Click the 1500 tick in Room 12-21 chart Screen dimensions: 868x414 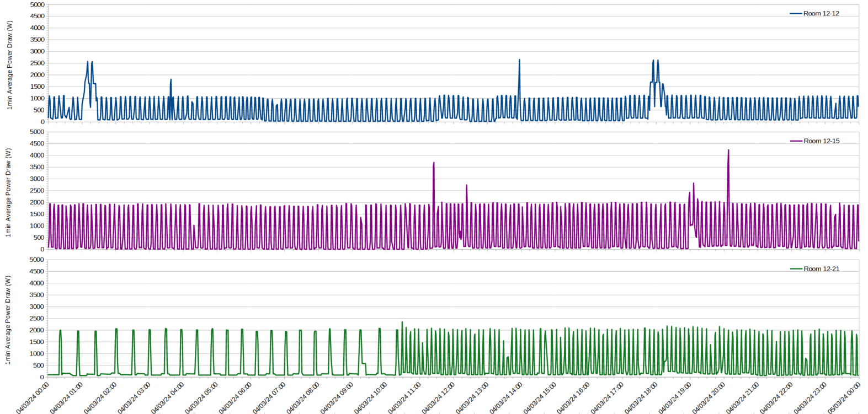[x=38, y=342]
